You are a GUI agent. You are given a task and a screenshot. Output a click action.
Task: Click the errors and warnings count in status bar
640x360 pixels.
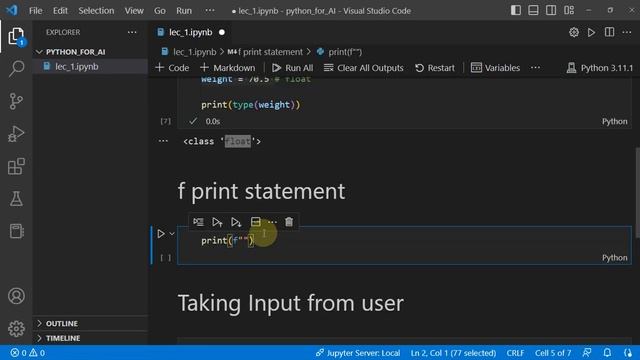tap(28, 353)
